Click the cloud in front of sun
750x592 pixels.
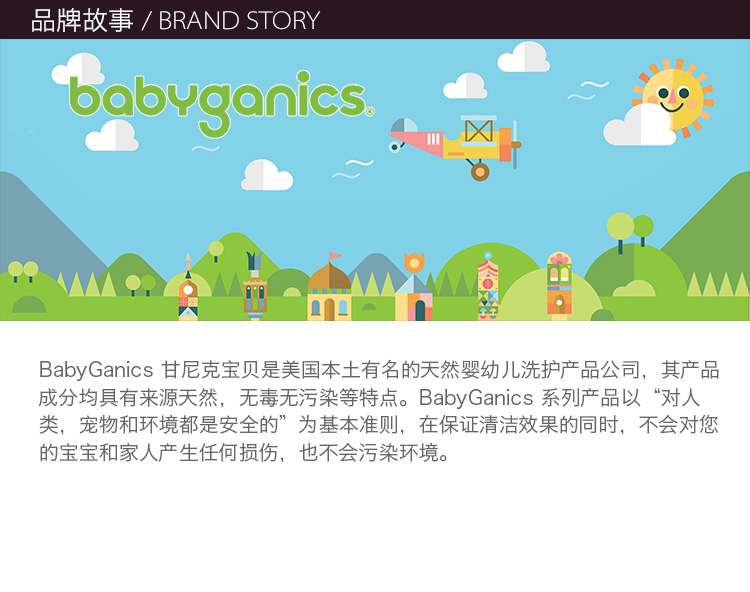pyautogui.click(x=640, y=125)
